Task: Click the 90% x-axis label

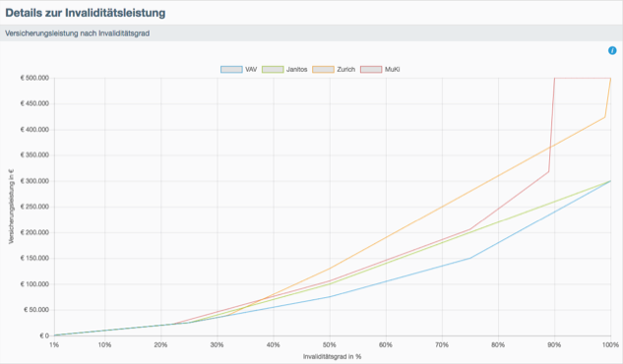Action: pyautogui.click(x=554, y=345)
